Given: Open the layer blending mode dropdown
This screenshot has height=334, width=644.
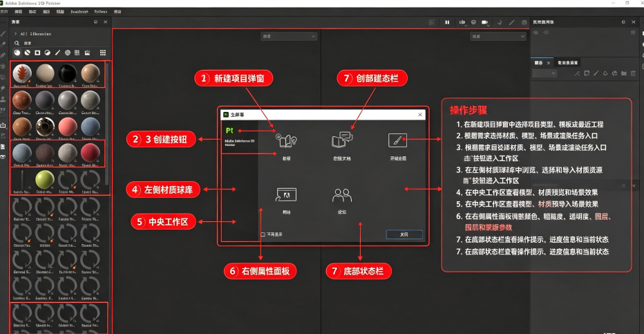Looking at the screenshot, I should pyautogui.click(x=544, y=73).
